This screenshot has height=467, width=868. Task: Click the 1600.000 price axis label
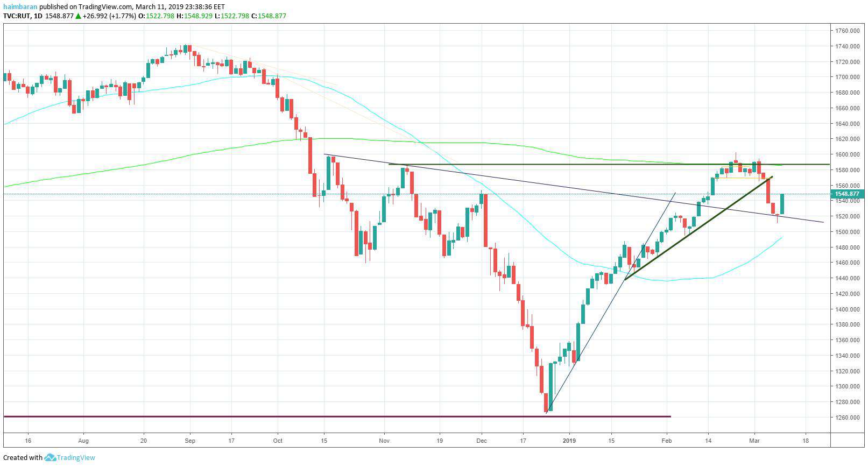847,155
